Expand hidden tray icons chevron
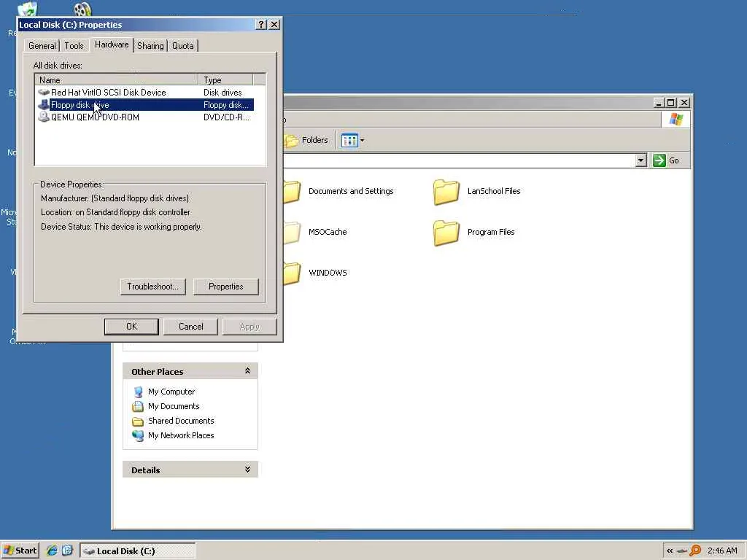The height and width of the screenshot is (560, 747). pyautogui.click(x=670, y=551)
